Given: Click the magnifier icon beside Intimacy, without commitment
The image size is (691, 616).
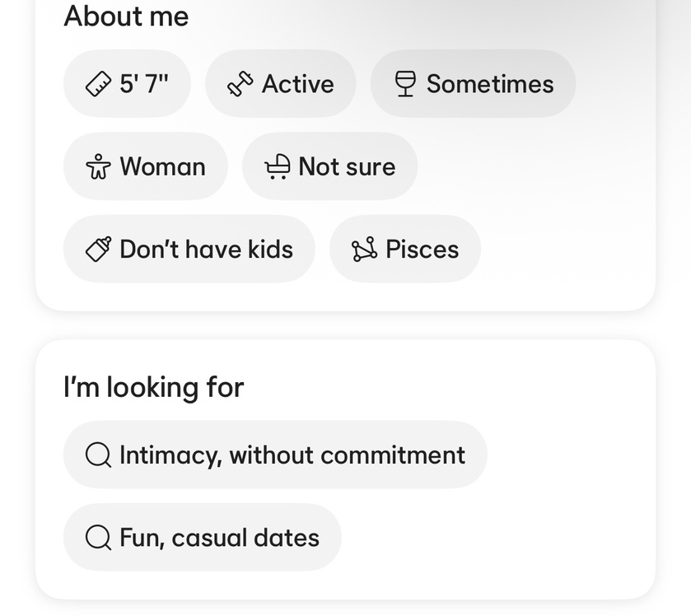Looking at the screenshot, I should click(x=98, y=455).
